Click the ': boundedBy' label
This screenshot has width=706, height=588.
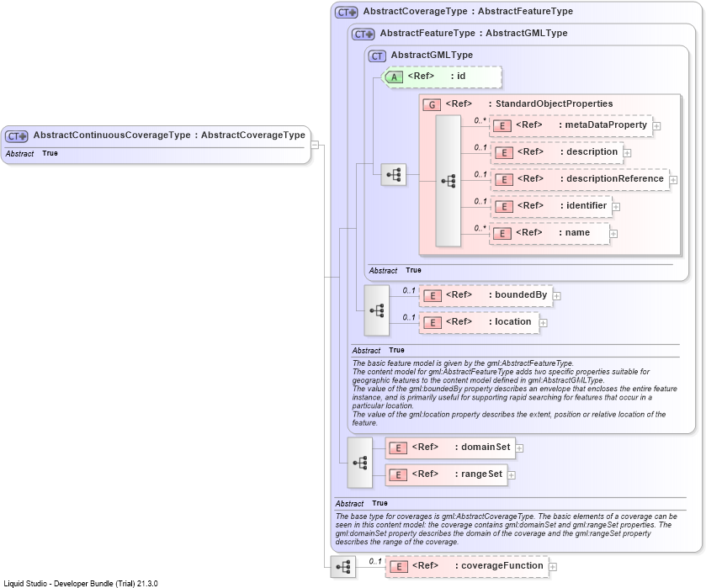click(518, 295)
